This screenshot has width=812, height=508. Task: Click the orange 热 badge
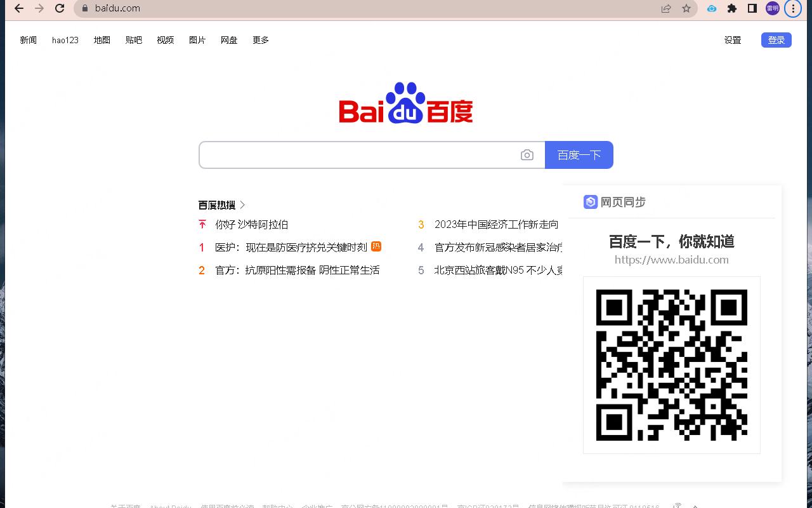click(376, 246)
